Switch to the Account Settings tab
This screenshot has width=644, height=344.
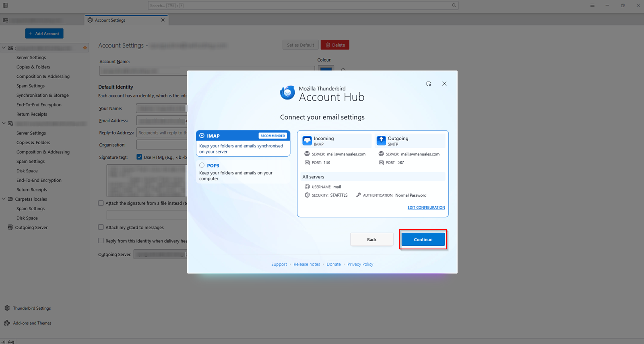[126, 20]
